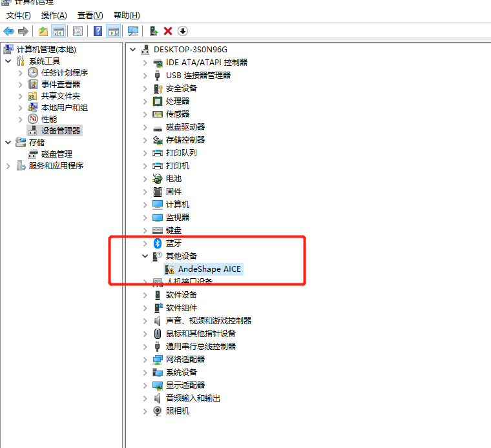The image size is (491, 448).
Task: Open the 操作(A) menu
Action: [54, 15]
